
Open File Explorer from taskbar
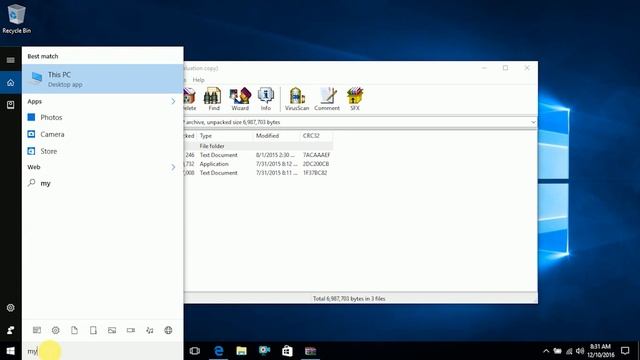pyautogui.click(x=242, y=351)
